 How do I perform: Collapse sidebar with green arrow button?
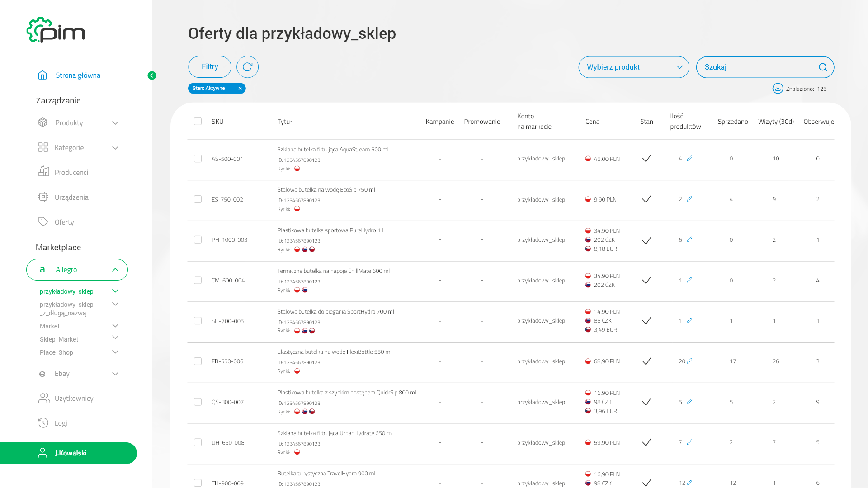(x=152, y=75)
